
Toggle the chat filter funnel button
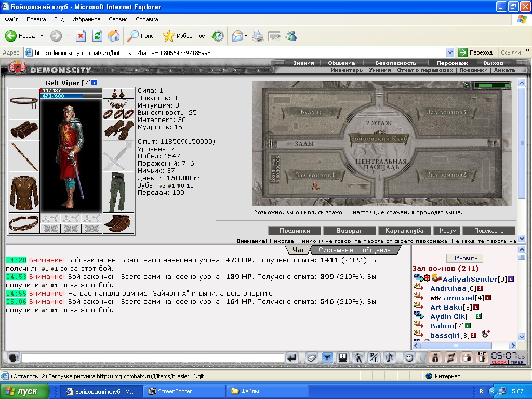click(327, 358)
